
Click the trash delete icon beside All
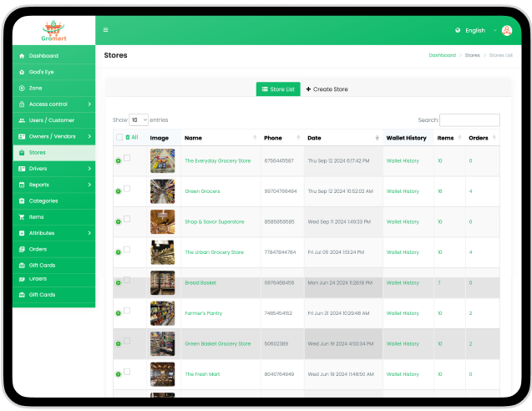(x=128, y=137)
